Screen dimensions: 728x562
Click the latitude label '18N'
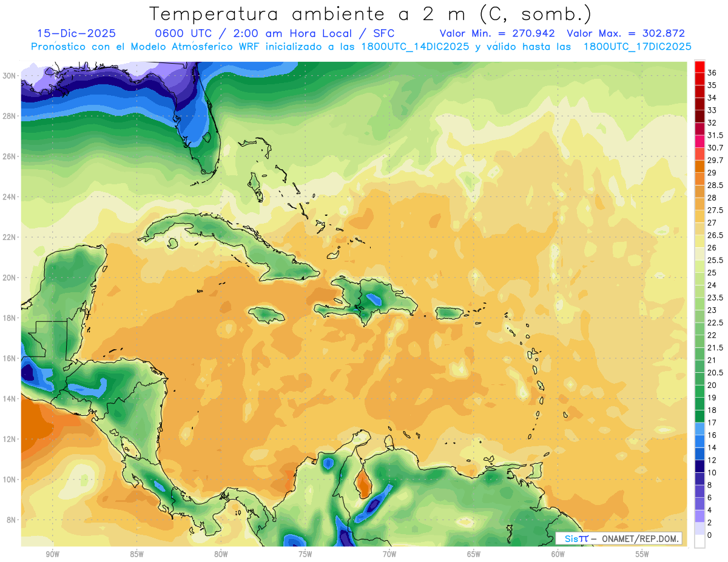point(10,318)
